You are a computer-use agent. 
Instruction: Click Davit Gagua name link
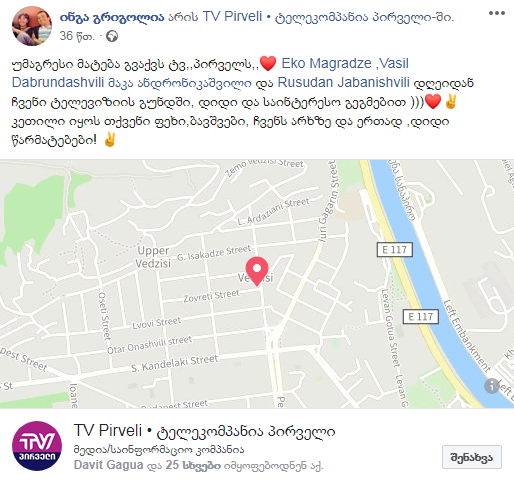point(108,465)
